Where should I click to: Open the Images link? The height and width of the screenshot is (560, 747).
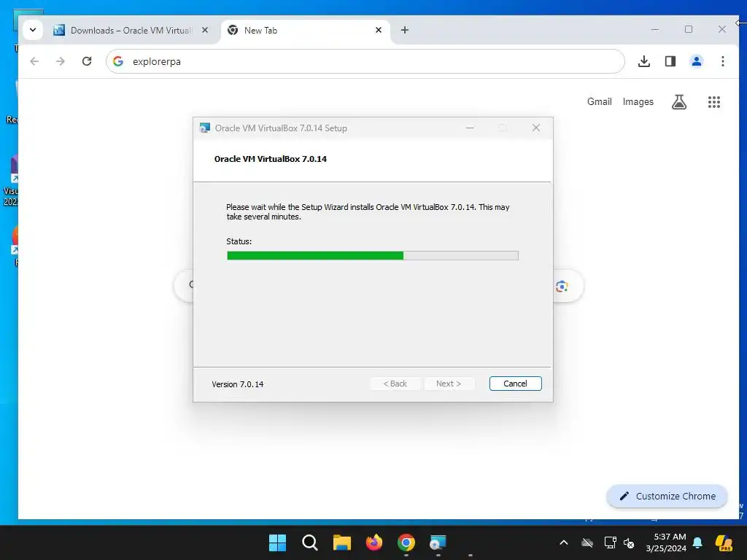(638, 102)
